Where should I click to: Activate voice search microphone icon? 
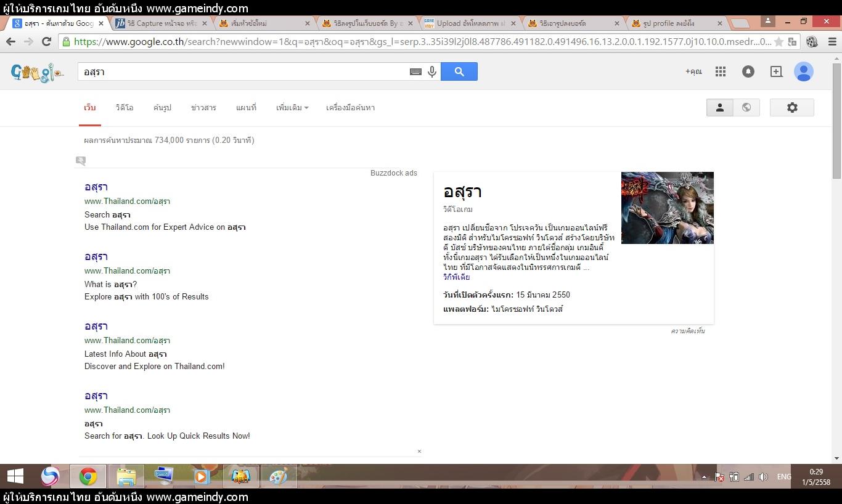pos(432,71)
